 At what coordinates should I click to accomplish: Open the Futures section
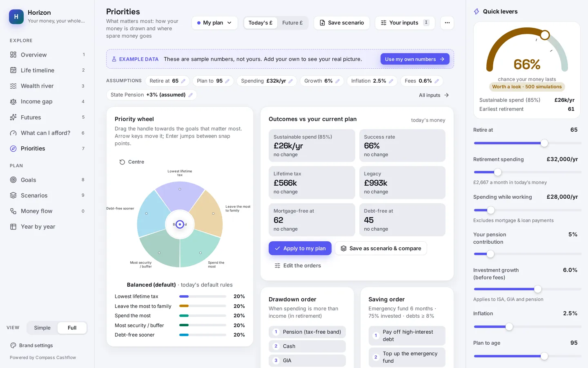click(x=47, y=117)
